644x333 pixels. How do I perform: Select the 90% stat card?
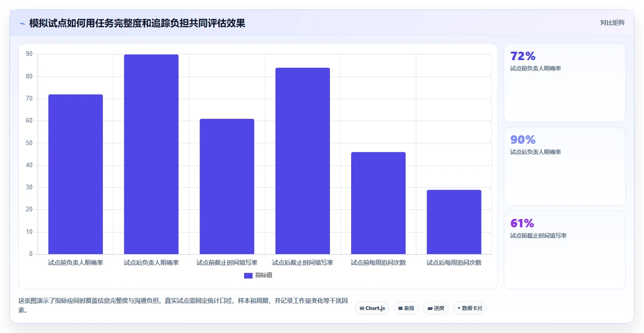565,166
